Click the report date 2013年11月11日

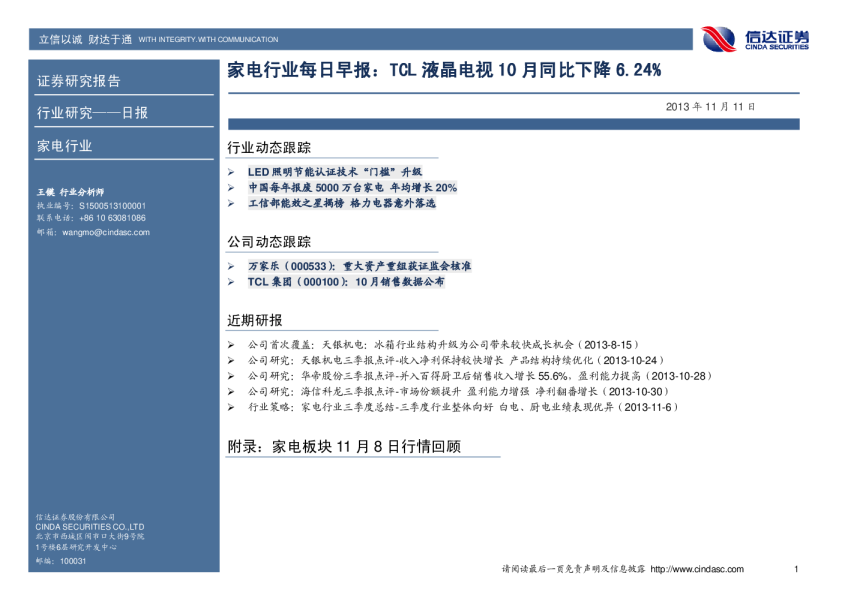709,106
